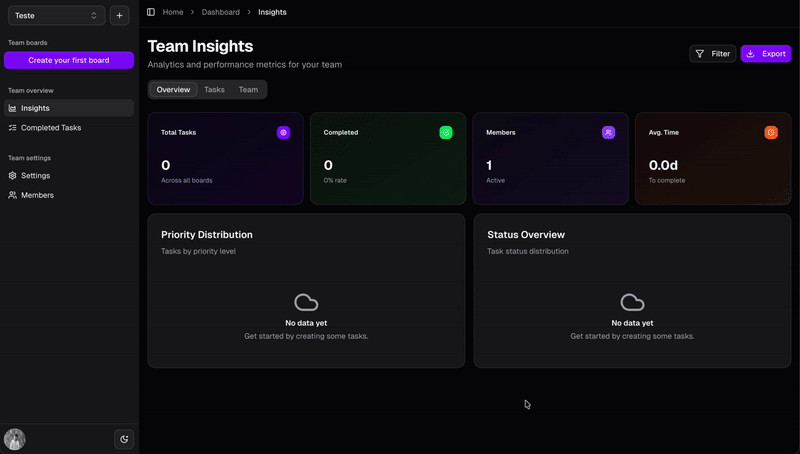Open Members in team settings
800x454 pixels.
click(37, 195)
